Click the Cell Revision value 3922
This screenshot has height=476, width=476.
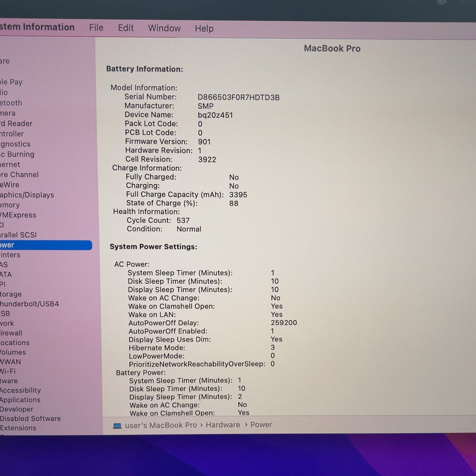pyautogui.click(x=207, y=159)
